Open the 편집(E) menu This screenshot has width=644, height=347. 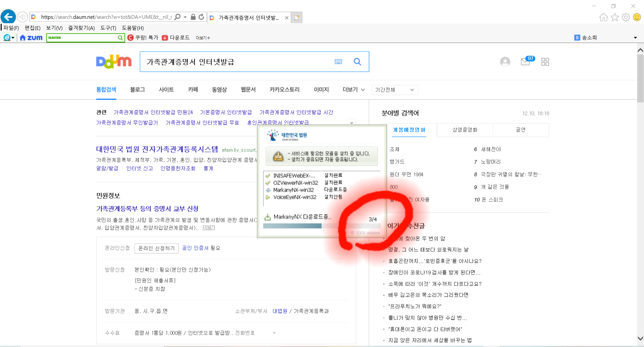point(33,28)
